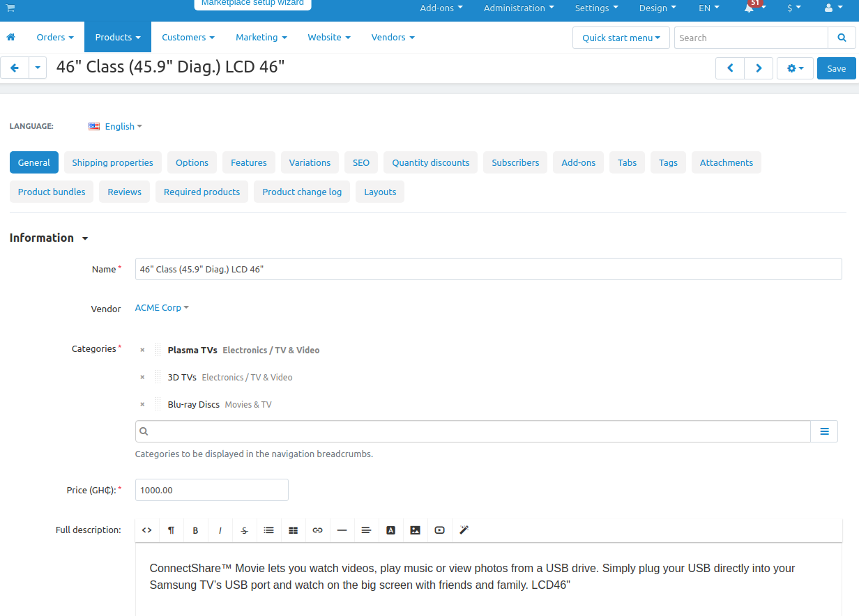Collapse the Information section
859x616 pixels.
click(49, 238)
